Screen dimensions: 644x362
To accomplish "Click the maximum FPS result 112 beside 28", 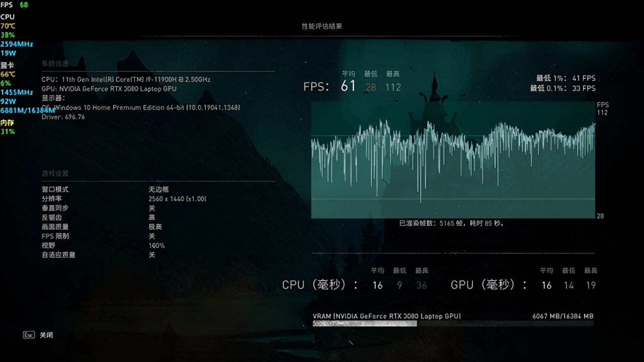I will pos(393,87).
